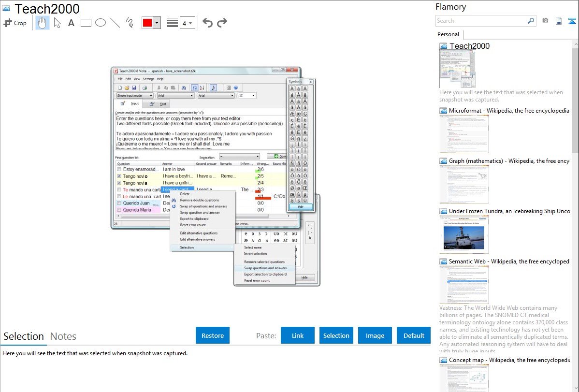Open the Semantic Web snapshot thumbnail
Image resolution: width=579 pixels, height=392 pixels.
[464, 285]
